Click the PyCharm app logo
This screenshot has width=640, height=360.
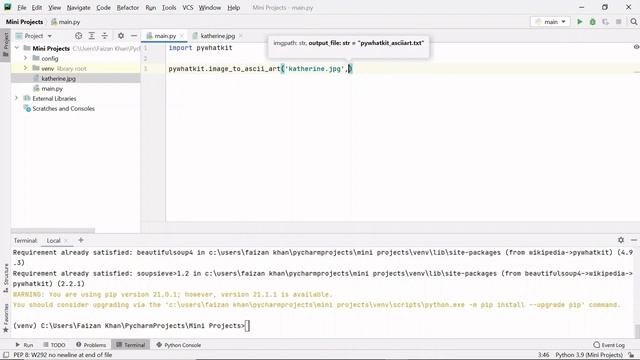7,7
